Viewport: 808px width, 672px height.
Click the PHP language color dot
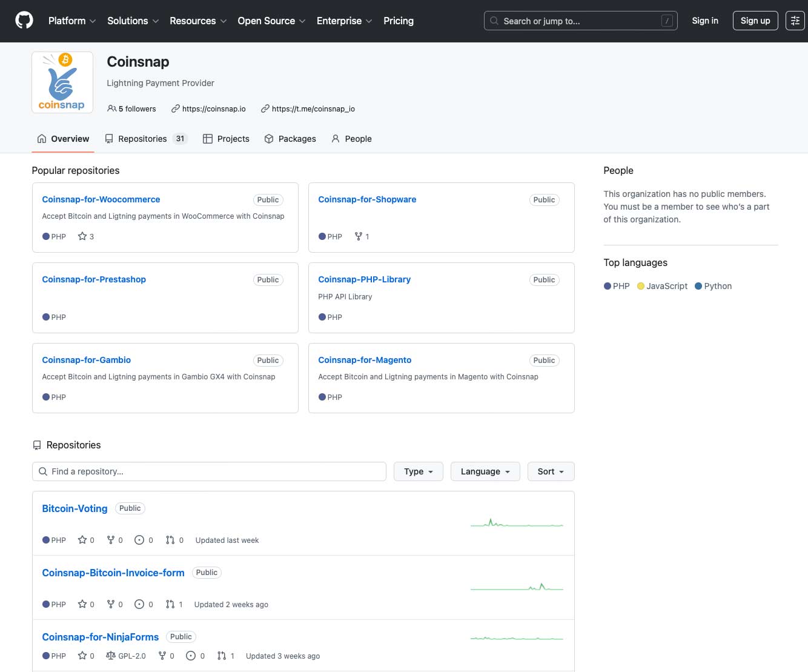(608, 285)
